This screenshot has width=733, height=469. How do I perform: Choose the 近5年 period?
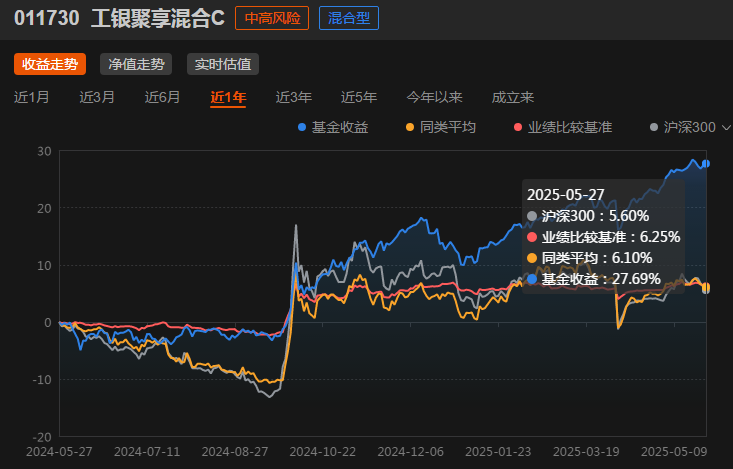359,97
